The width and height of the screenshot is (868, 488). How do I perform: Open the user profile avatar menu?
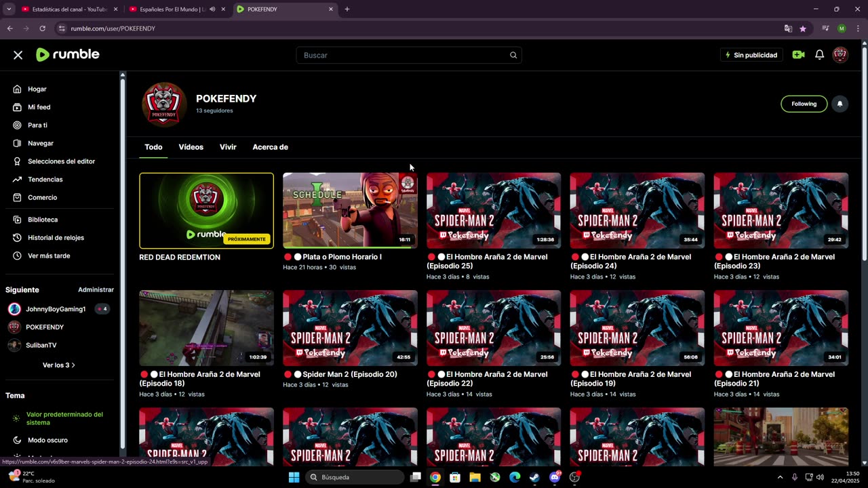click(840, 55)
